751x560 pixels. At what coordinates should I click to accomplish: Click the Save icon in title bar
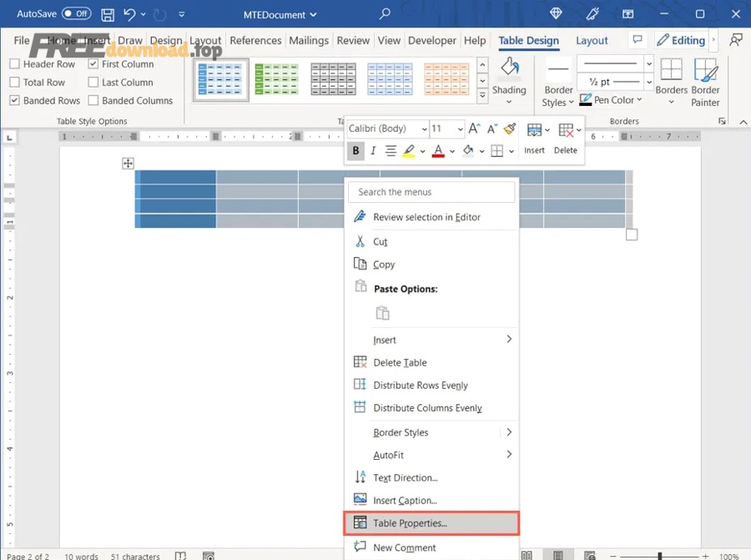(108, 14)
